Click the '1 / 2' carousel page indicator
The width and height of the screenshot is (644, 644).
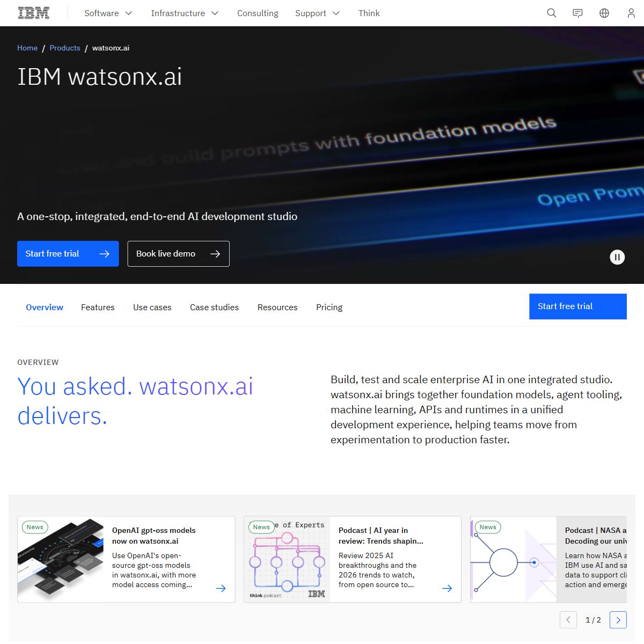click(593, 620)
